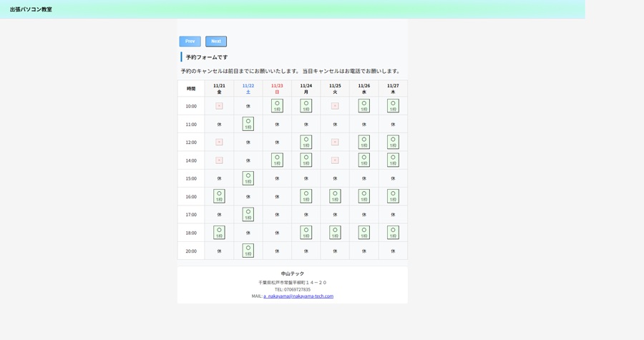Reserve the 11/22 17:00 open slot
This screenshot has height=340, width=644.
click(x=248, y=215)
